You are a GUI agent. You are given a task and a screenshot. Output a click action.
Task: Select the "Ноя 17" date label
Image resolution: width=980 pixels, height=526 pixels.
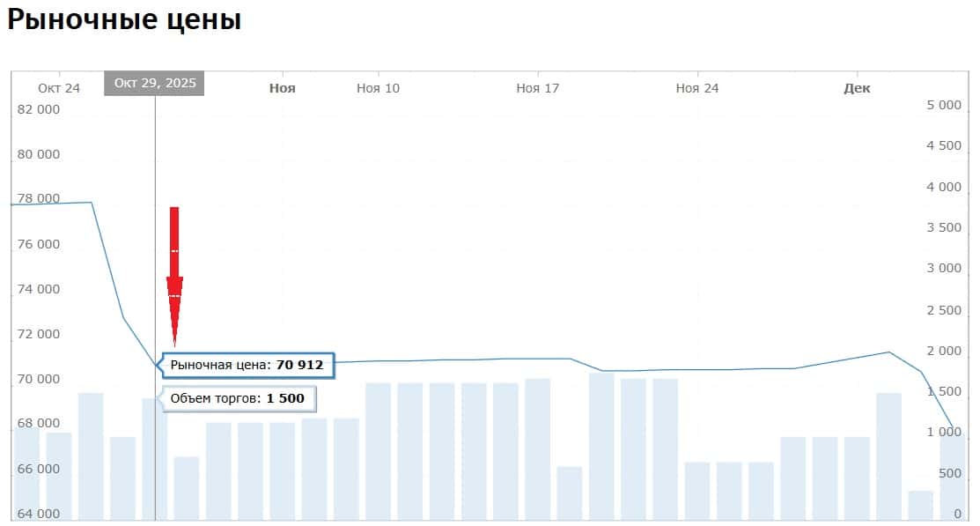click(538, 88)
